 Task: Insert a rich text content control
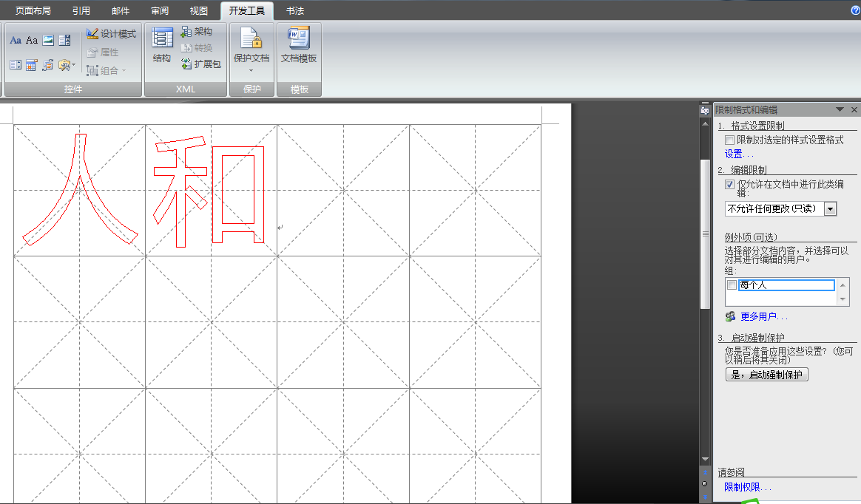click(16, 40)
